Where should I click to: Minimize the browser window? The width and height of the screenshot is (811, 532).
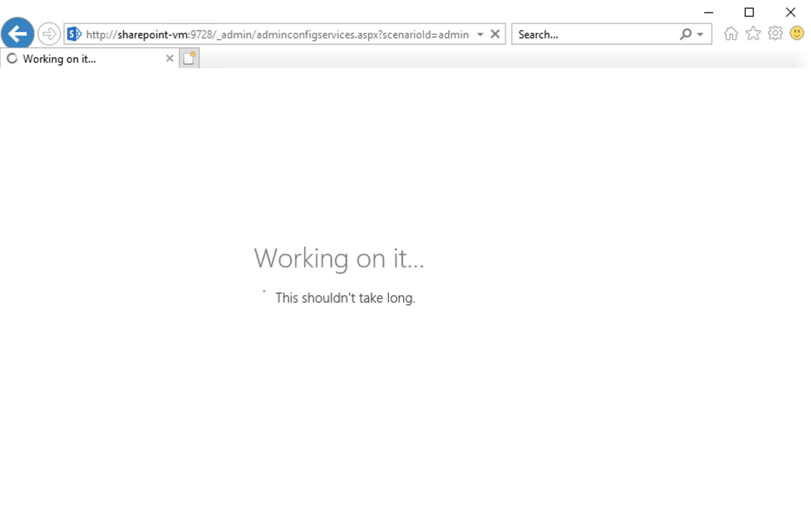708,13
